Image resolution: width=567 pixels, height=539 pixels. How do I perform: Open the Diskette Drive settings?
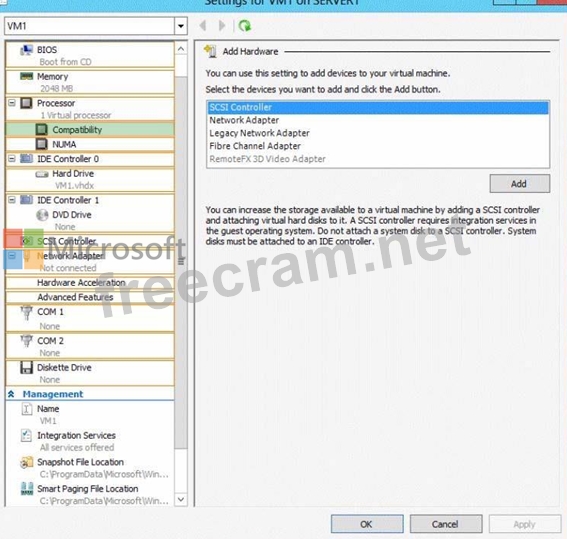[x=90, y=373]
